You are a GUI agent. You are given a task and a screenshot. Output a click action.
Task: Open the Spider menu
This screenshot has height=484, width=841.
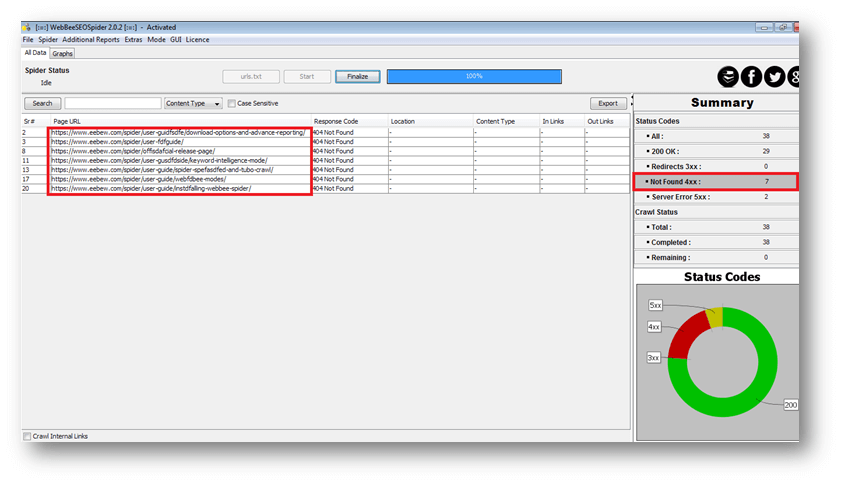[48, 40]
